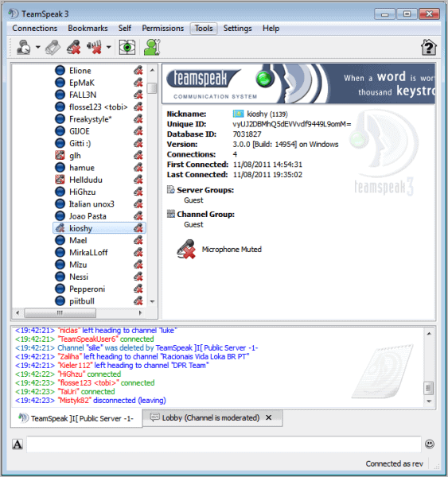Select user FALL3N in the list
Viewport: 448px width, 477px height.
pyautogui.click(x=83, y=95)
